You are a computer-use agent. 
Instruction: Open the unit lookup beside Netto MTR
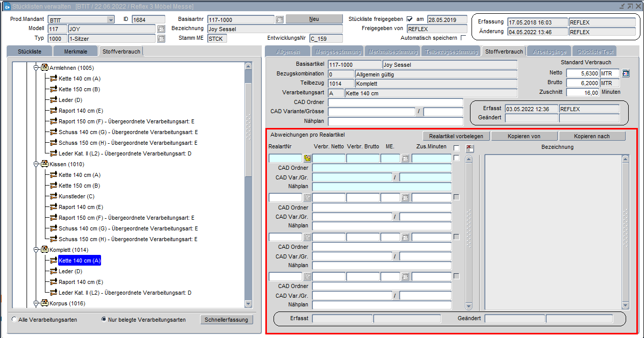(x=626, y=73)
